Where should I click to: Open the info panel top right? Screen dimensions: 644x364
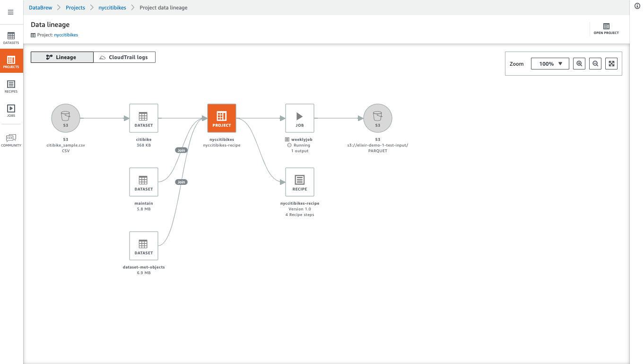tap(636, 6)
